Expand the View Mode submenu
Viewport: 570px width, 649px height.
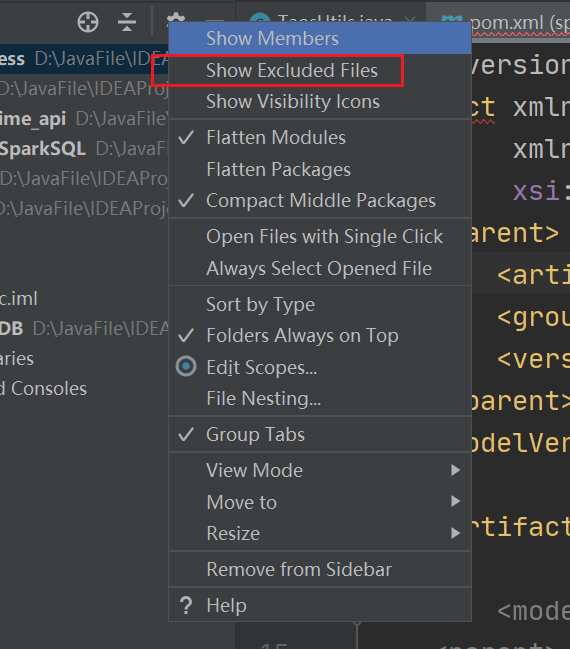320,470
